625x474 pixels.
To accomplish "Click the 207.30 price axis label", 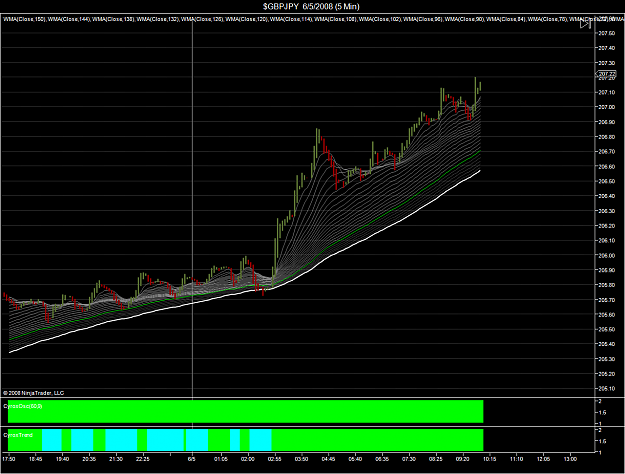I will pyautogui.click(x=607, y=63).
